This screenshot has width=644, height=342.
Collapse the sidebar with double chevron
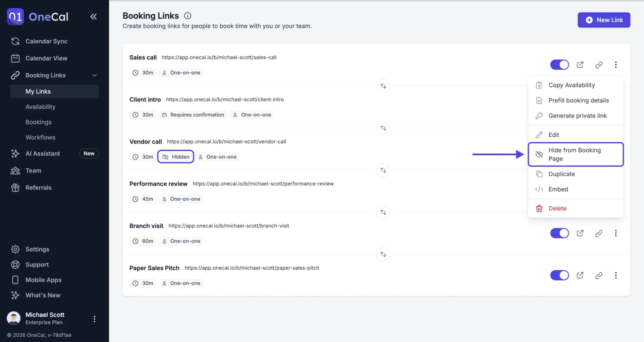click(x=94, y=17)
